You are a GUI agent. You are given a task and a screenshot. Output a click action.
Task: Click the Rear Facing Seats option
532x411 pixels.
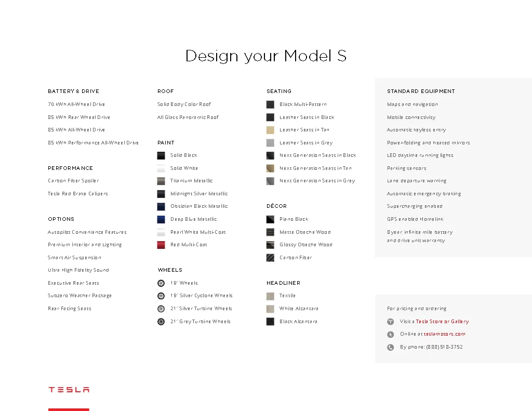pos(70,309)
